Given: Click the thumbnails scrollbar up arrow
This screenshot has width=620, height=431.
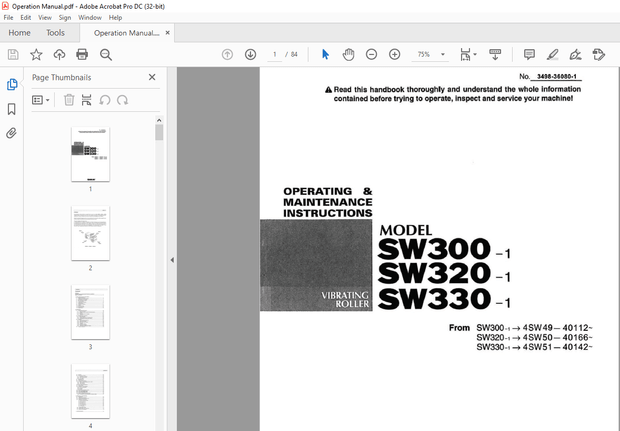Looking at the screenshot, I should click(x=159, y=120).
